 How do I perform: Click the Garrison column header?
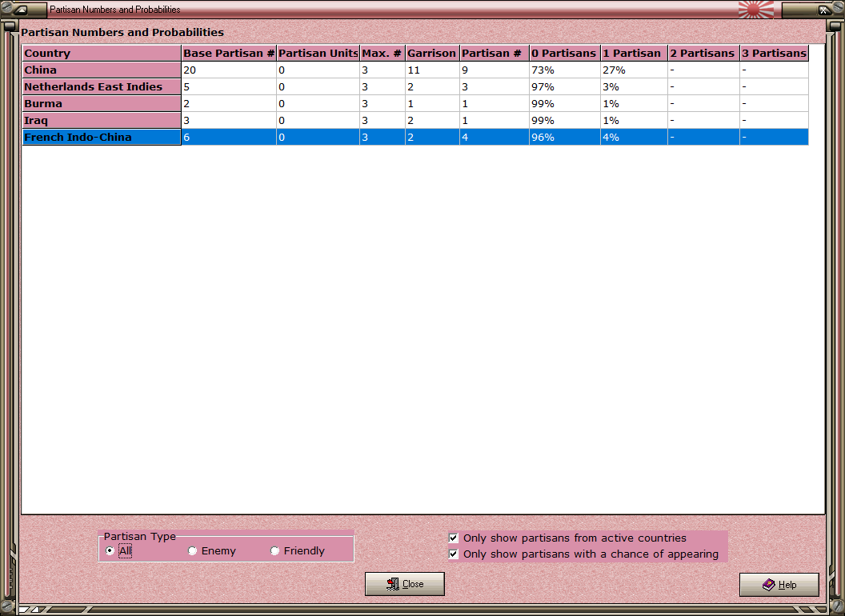(x=432, y=53)
